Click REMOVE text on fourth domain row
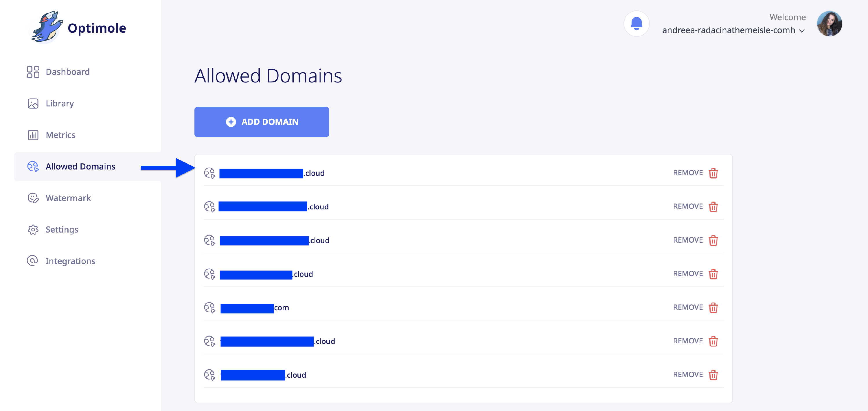 tap(688, 274)
